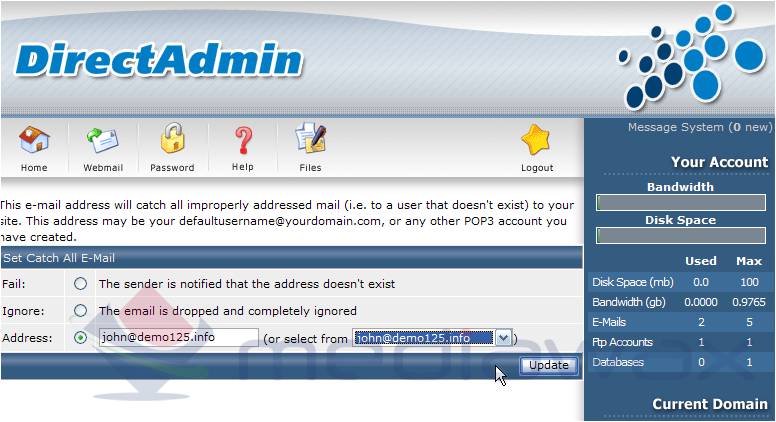The height and width of the screenshot is (422, 776).
Task: Click the DirectAdmin logo
Action: pos(158,59)
